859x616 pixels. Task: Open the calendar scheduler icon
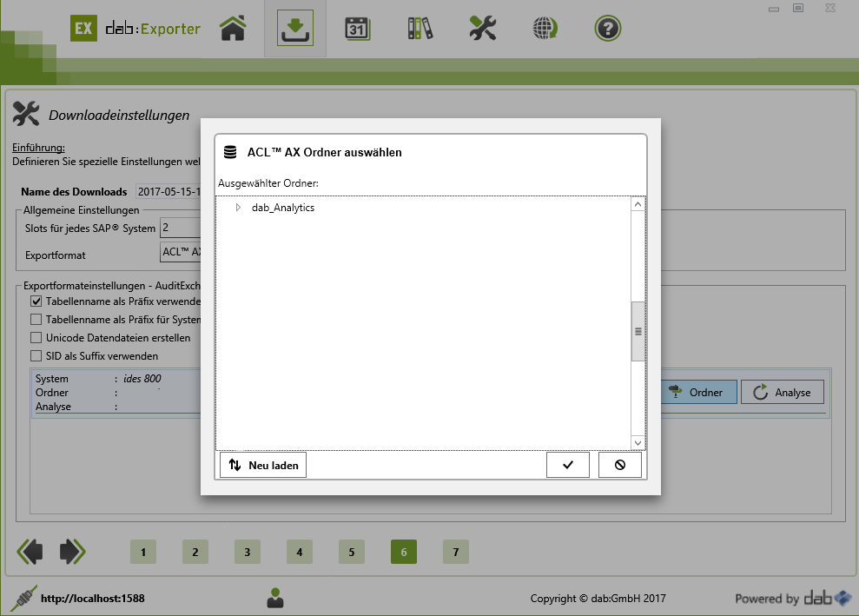pos(358,29)
